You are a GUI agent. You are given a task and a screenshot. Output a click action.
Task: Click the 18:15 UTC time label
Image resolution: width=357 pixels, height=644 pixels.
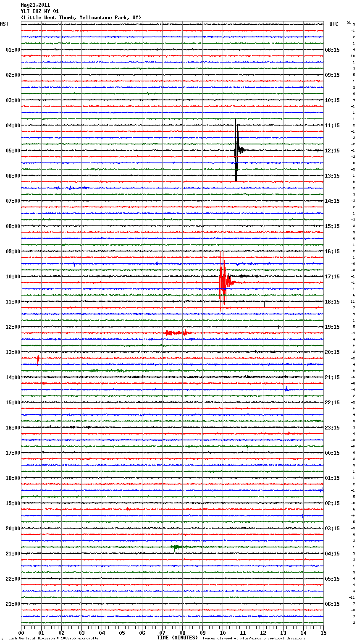point(332,302)
